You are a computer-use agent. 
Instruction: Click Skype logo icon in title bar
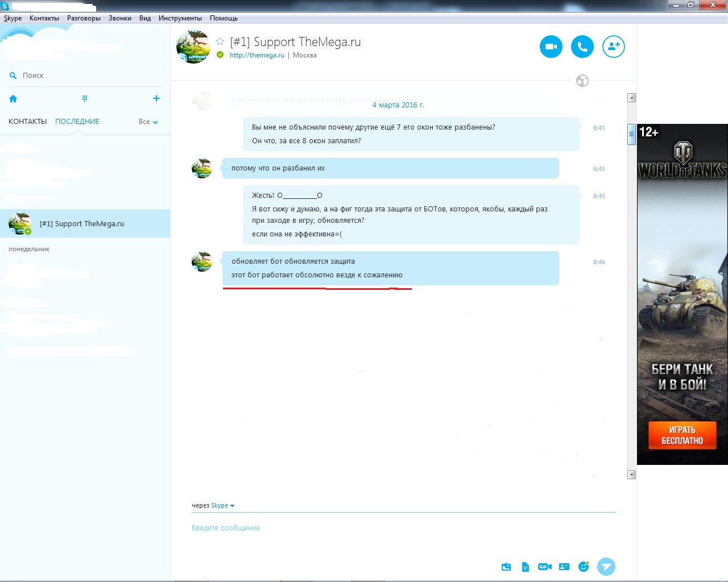tap(5, 6)
